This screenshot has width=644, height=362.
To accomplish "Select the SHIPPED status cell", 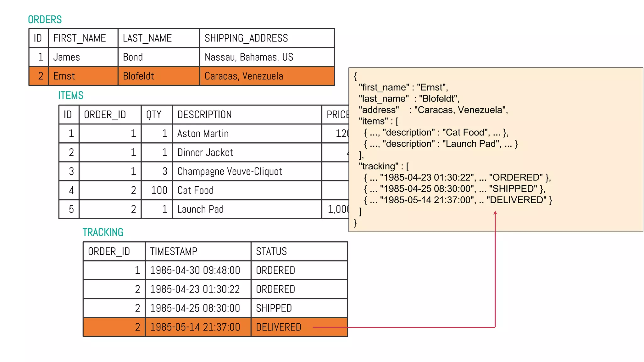I will [x=274, y=308].
